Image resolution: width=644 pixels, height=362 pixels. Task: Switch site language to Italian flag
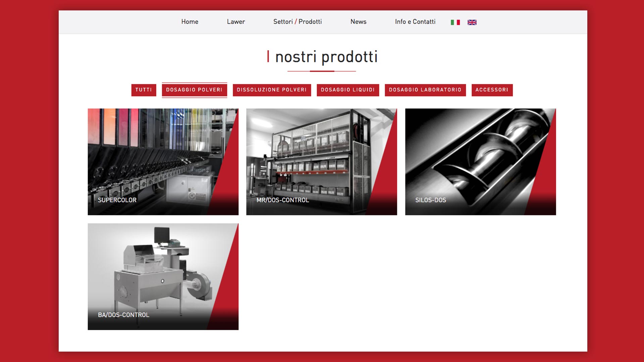point(455,22)
